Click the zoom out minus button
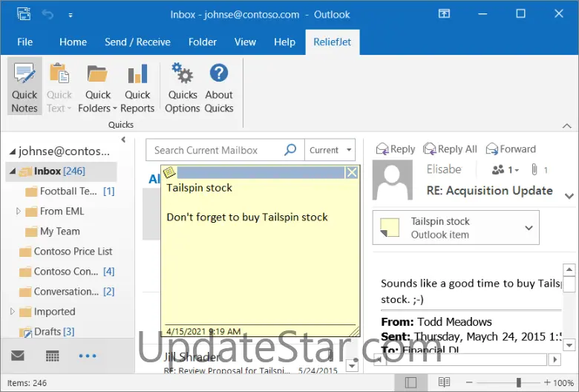The height and width of the screenshot is (392, 579). pyautogui.click(x=469, y=383)
